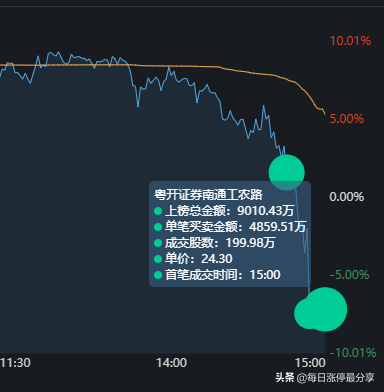Click the green dot beside 成交股数

(x=158, y=243)
